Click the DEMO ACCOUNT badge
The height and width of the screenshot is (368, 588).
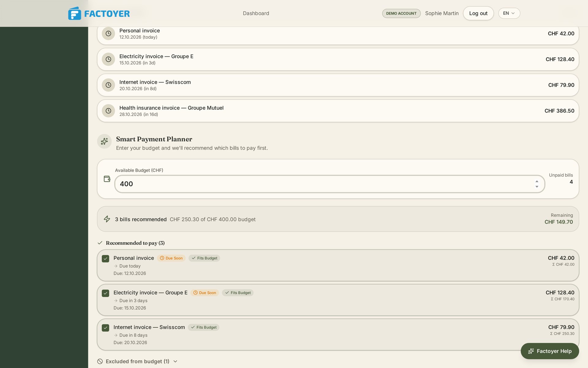coord(401,13)
